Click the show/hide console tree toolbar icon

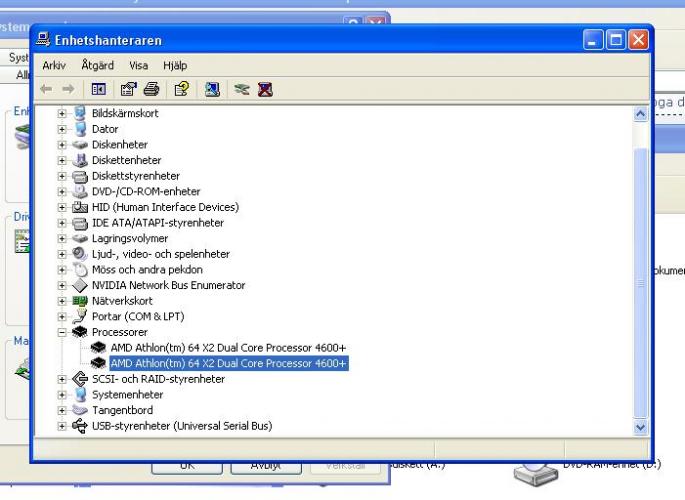[100, 89]
